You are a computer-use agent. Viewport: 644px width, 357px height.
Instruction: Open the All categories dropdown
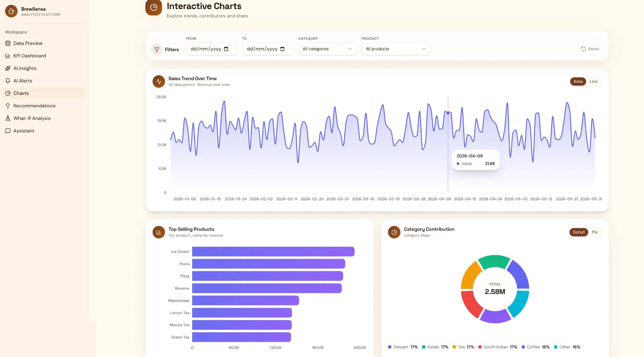coord(327,49)
